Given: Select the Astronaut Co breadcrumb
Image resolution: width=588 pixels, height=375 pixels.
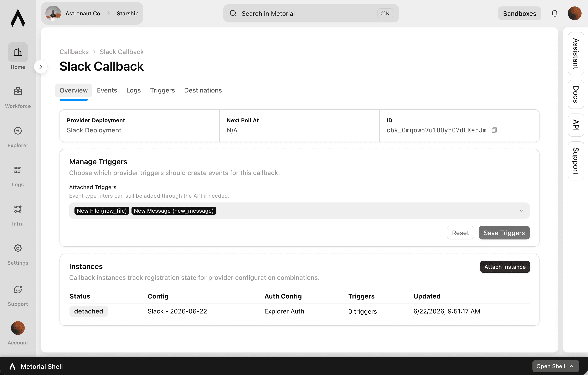Looking at the screenshot, I should tap(83, 14).
